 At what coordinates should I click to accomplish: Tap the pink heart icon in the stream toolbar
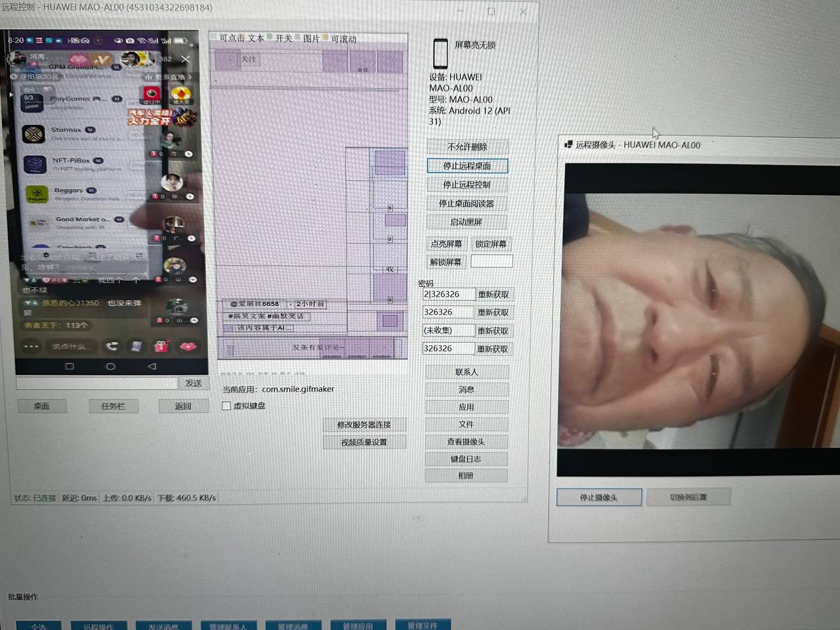click(x=187, y=346)
